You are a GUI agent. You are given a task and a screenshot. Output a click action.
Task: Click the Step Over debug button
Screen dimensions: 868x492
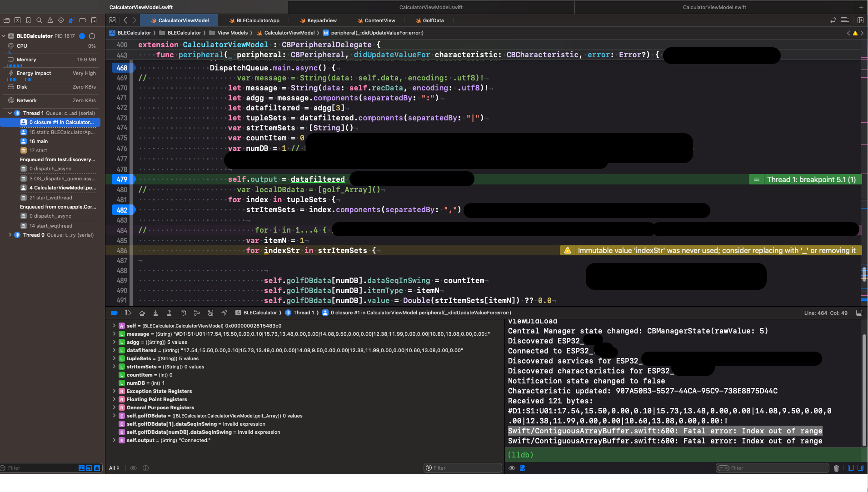[x=142, y=313]
